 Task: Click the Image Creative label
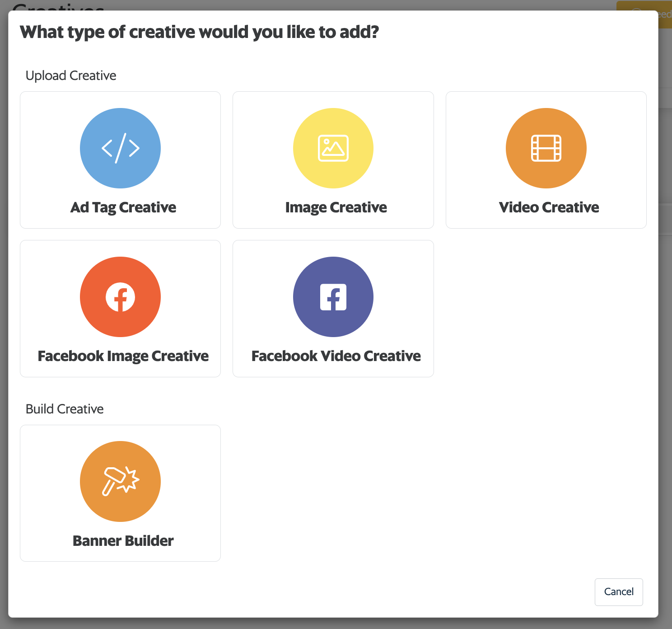[x=336, y=207]
